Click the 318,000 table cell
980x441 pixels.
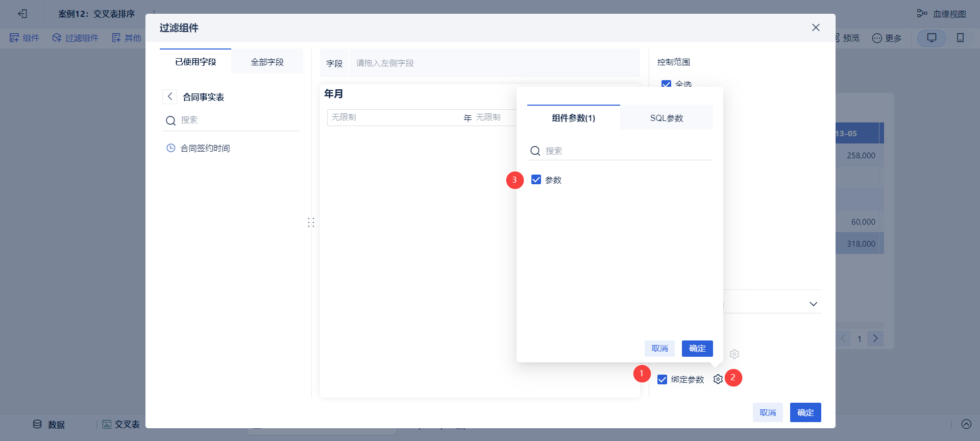point(861,244)
